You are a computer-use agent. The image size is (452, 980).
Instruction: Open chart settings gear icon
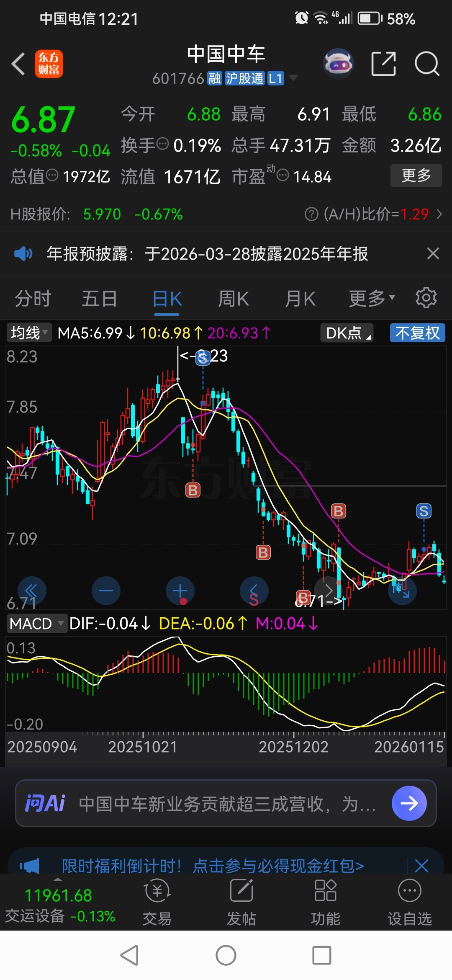426,298
